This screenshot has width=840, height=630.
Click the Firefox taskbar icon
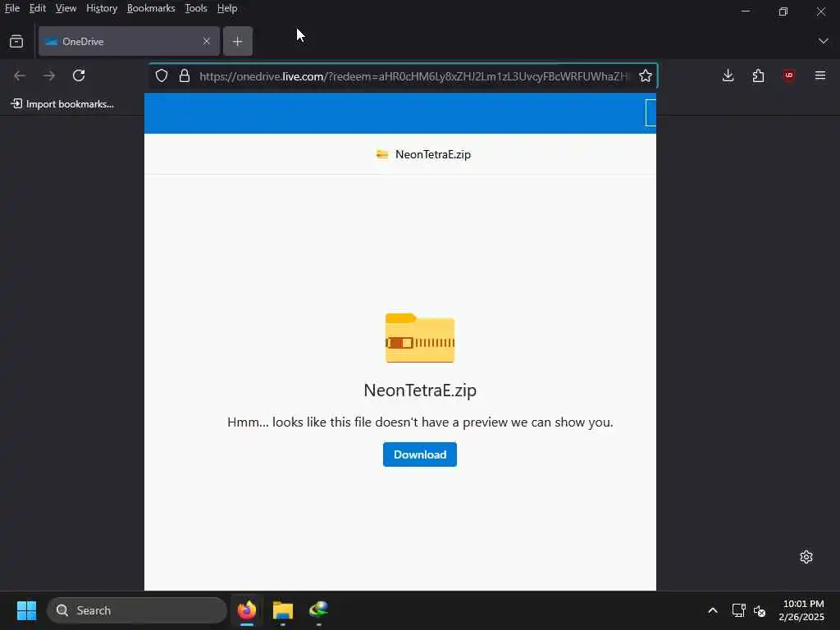[x=247, y=610]
